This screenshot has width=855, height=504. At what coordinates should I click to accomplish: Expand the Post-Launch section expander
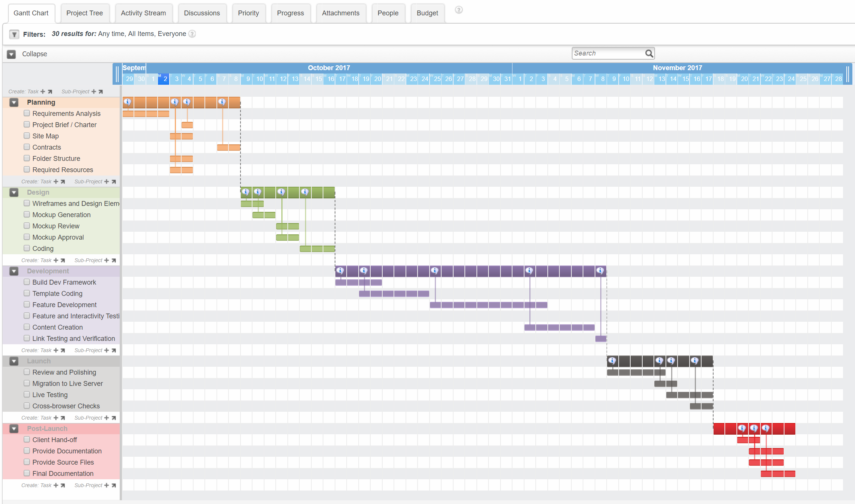pos(13,428)
